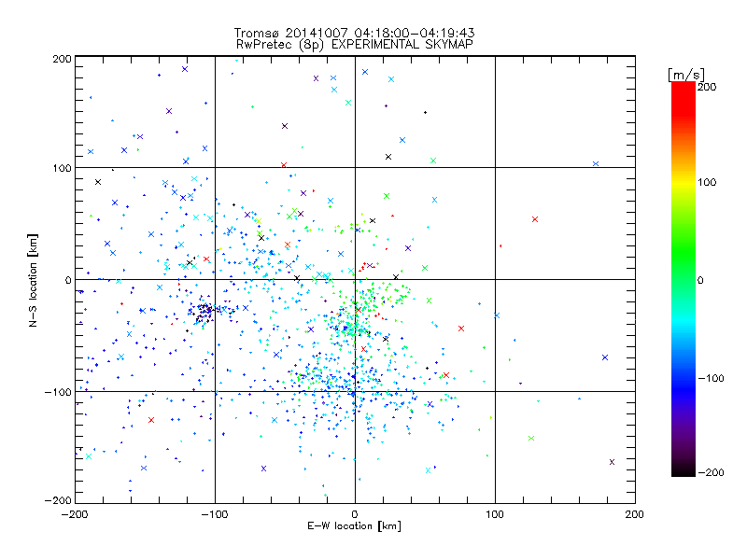Viewport: 747px width, 560px height.
Task: Click the colorbar tick label '-100'
Action: pyautogui.click(x=711, y=378)
